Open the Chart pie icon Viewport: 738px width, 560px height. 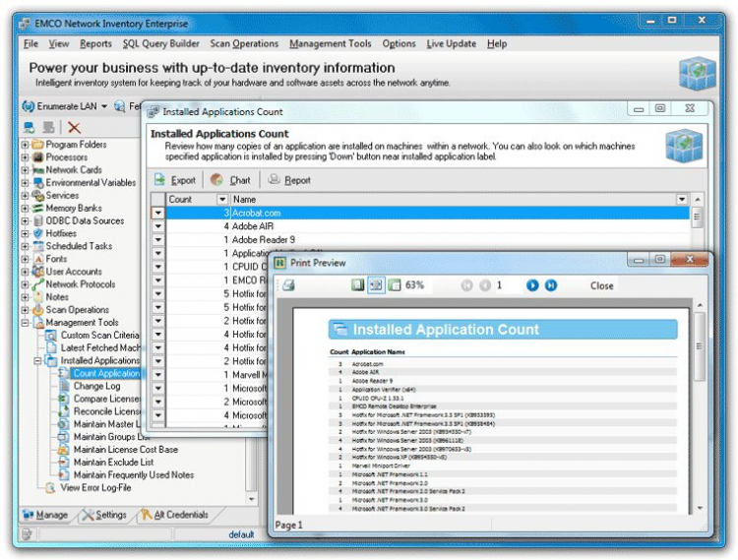(216, 180)
